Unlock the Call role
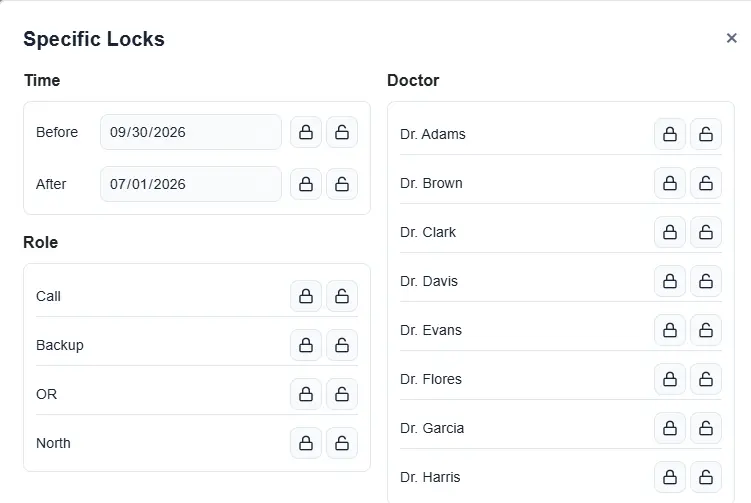This screenshot has height=503, width=751. 342,296
